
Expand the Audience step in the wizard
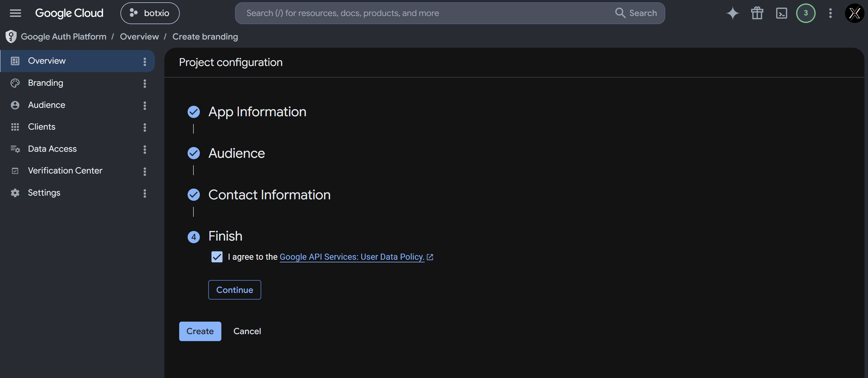(x=236, y=153)
